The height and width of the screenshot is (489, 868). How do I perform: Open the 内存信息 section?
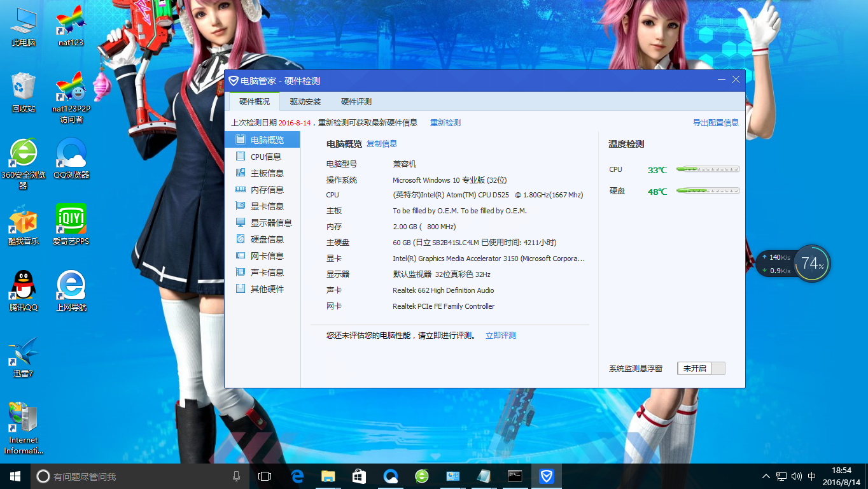tap(263, 189)
